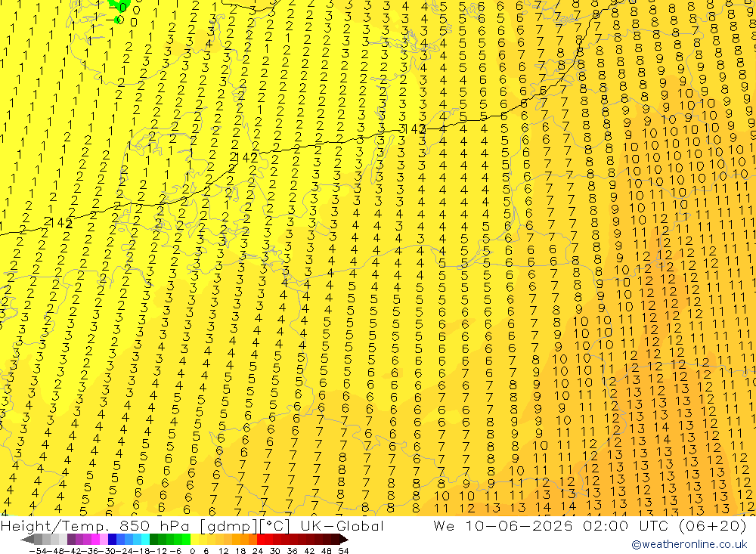
Task: Click the 42 value under the color scale
Action: (309, 551)
